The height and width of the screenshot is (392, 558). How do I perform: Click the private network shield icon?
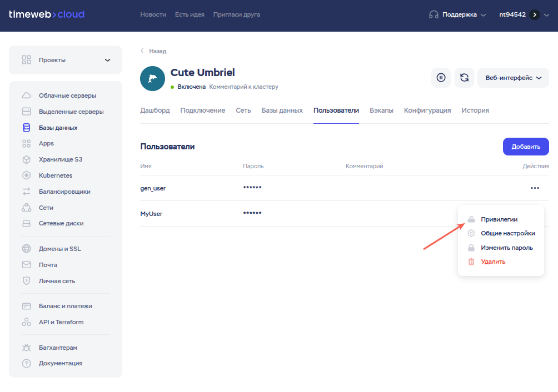click(x=26, y=281)
